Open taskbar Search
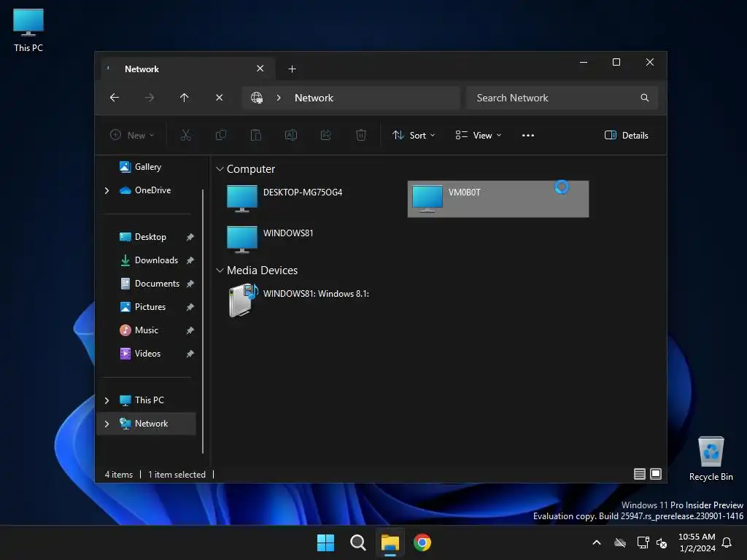 click(357, 542)
